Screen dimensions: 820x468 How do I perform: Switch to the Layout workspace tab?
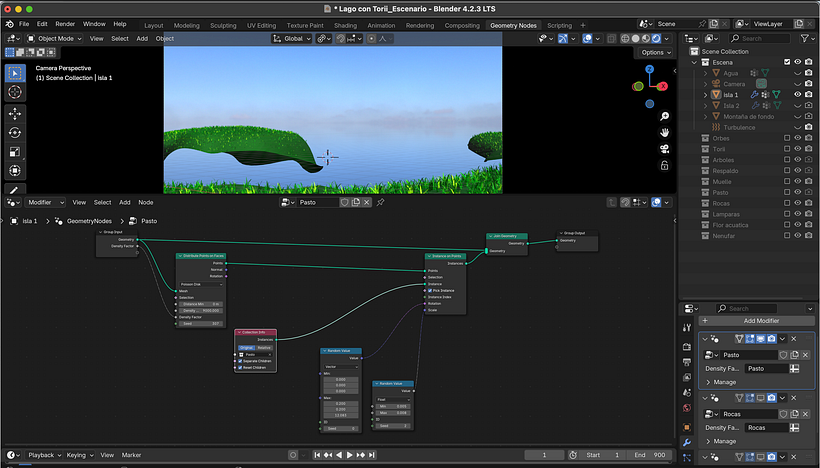point(154,25)
